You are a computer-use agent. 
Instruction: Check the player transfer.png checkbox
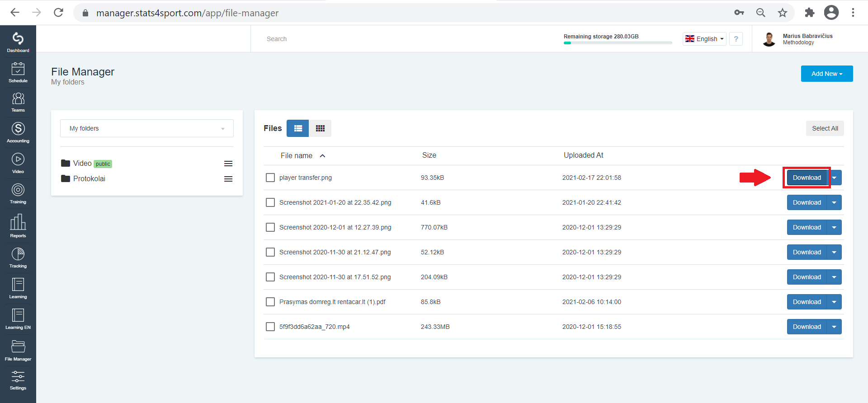point(270,178)
